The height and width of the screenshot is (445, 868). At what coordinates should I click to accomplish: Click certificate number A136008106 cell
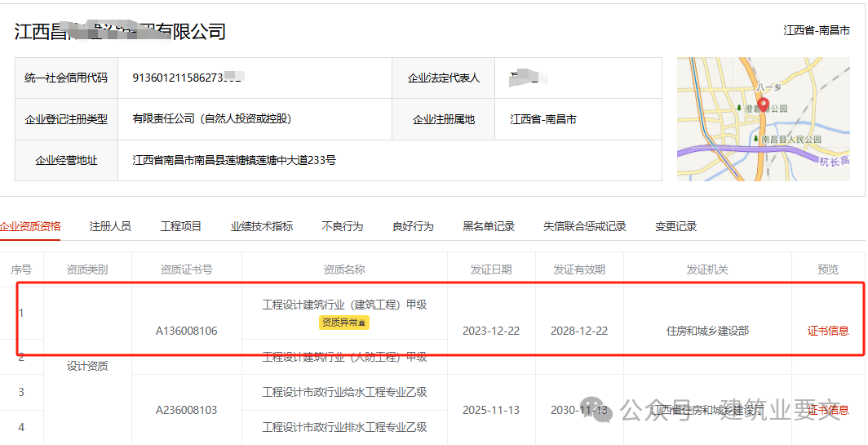coord(187,331)
